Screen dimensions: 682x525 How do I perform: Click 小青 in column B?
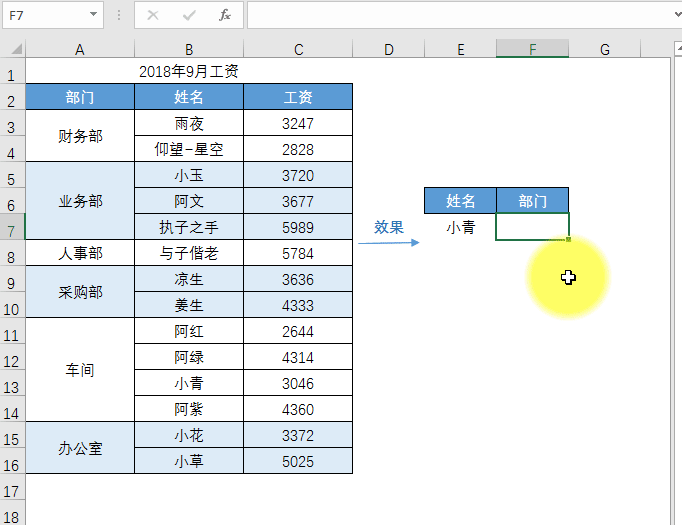tap(189, 383)
